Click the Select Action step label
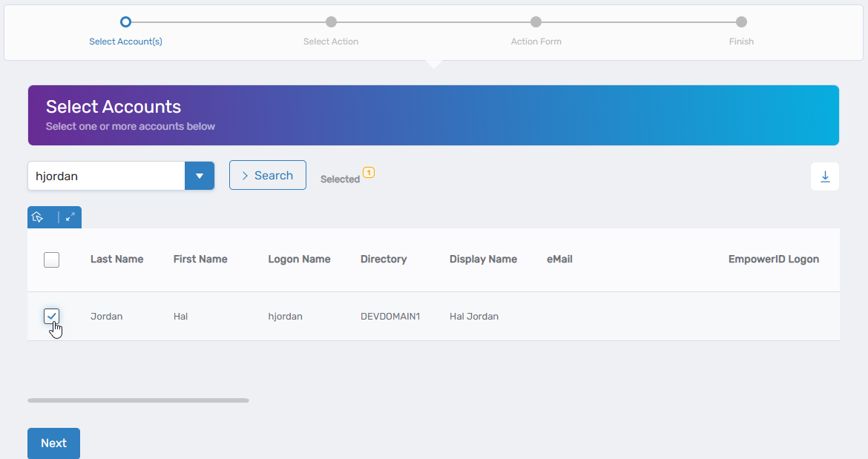This screenshot has width=868, height=459. point(331,41)
